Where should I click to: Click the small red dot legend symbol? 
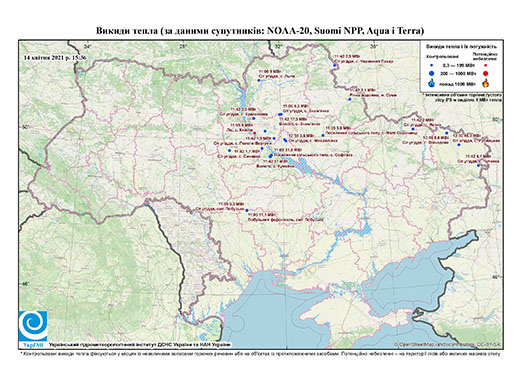[485, 65]
